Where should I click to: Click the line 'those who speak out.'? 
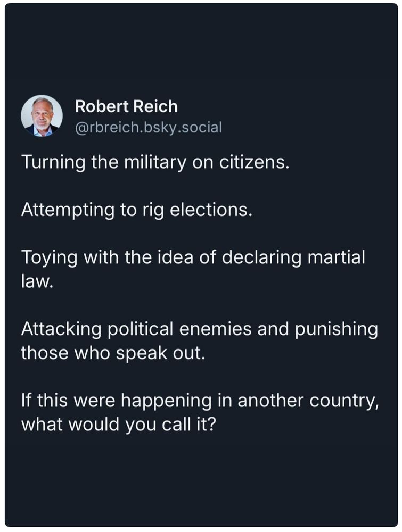click(x=113, y=353)
